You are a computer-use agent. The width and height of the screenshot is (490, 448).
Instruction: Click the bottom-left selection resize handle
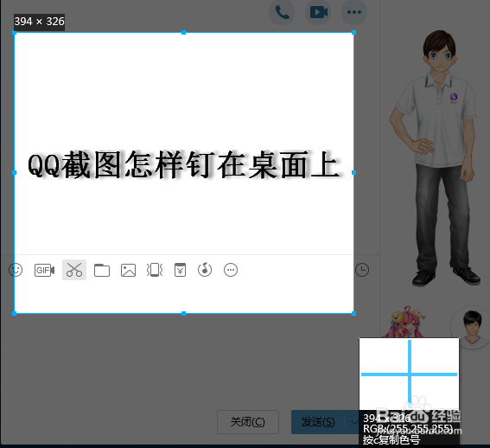14,313
